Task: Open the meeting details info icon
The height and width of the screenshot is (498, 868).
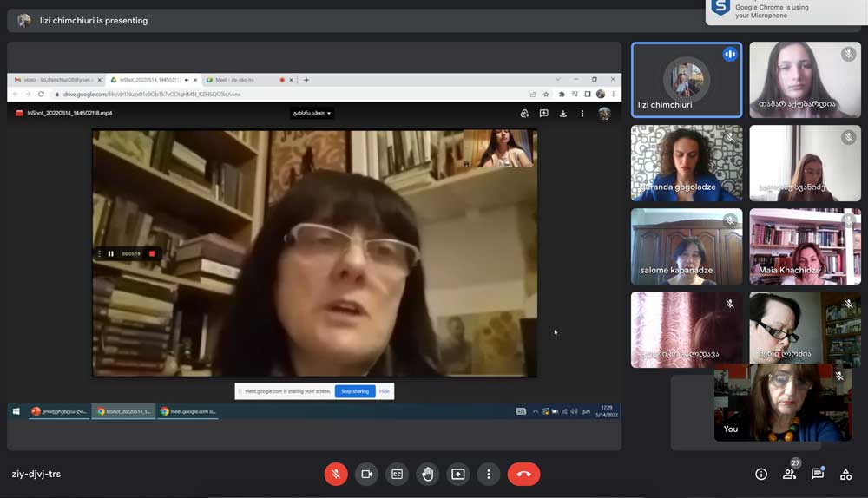Action: pos(761,474)
